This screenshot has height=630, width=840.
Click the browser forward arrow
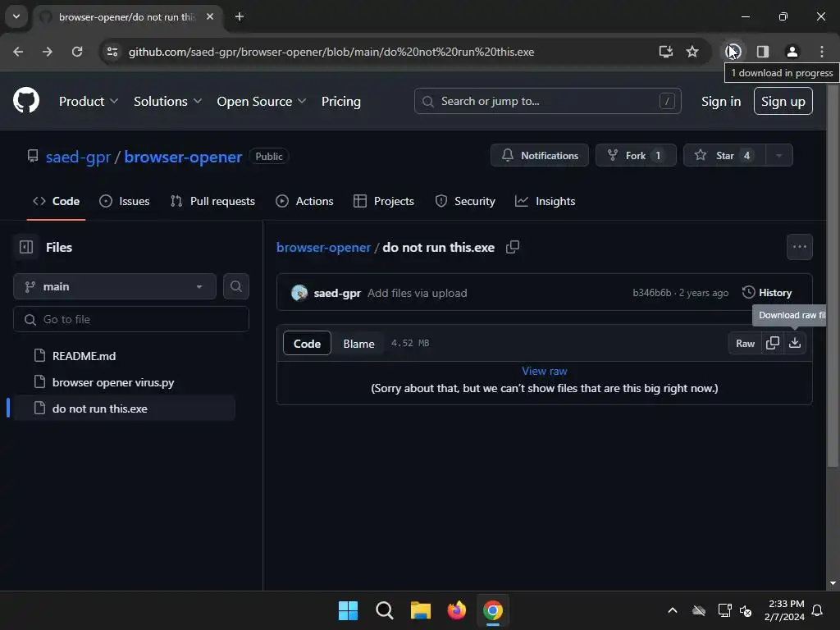[48, 52]
